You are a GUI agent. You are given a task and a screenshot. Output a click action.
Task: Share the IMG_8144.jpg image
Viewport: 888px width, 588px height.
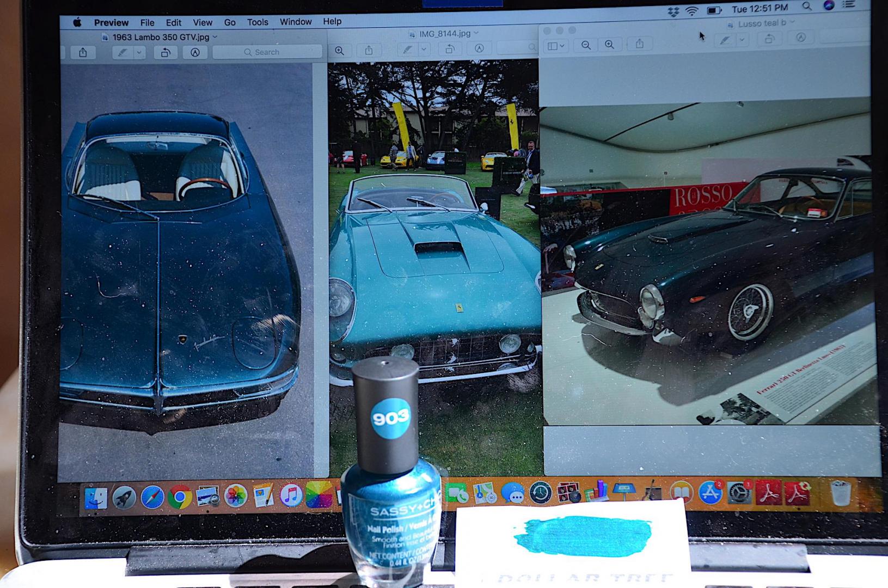tap(369, 51)
